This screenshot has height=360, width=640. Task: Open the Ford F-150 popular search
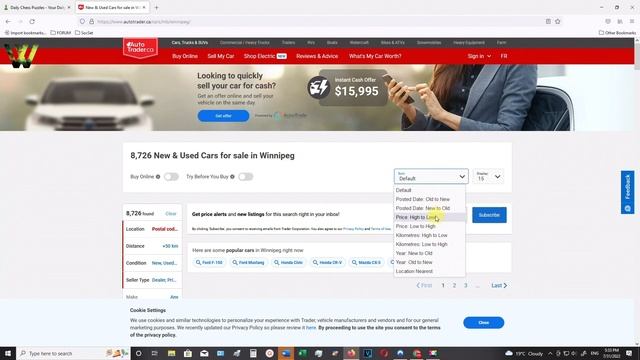[x=209, y=262]
